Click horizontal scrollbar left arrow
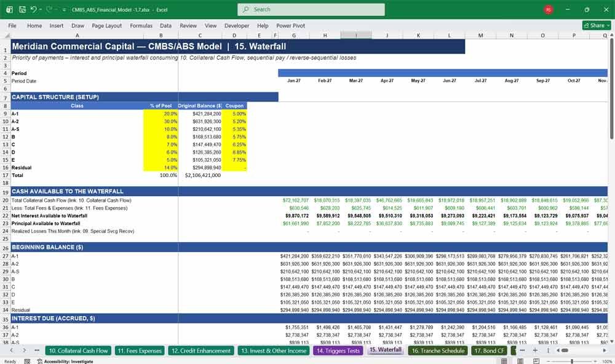The image size is (615, 364). [x=558, y=350]
